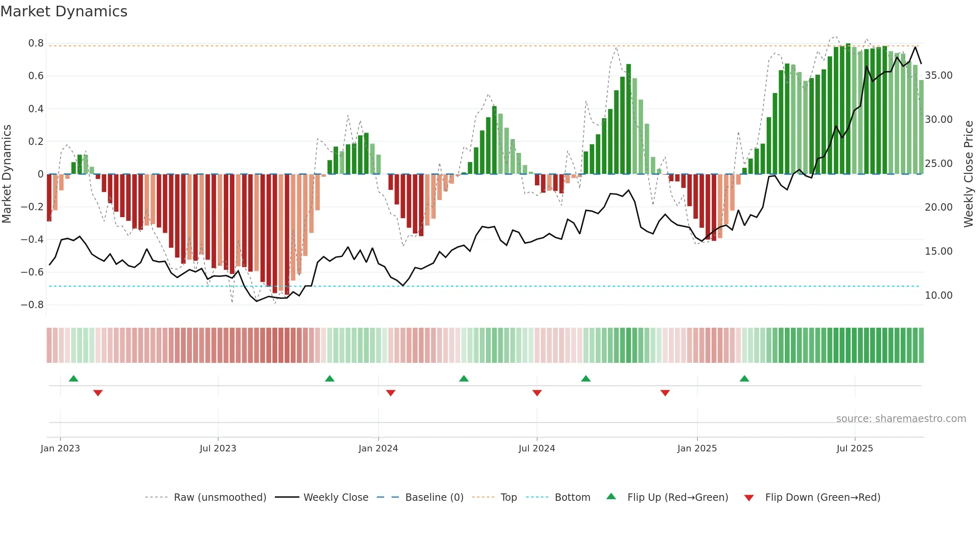Click the green triangle icon in legend
The image size is (980, 551).
[611, 496]
